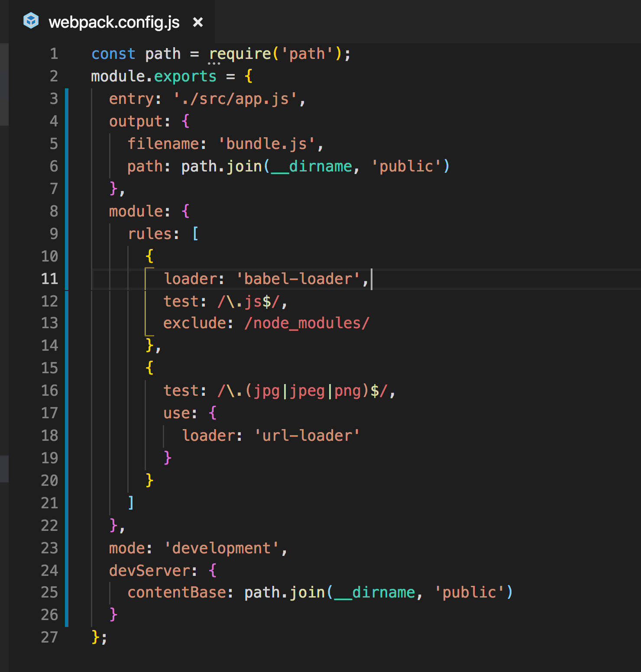
Task: Click the 'public' string on line 6
Action: click(x=406, y=166)
